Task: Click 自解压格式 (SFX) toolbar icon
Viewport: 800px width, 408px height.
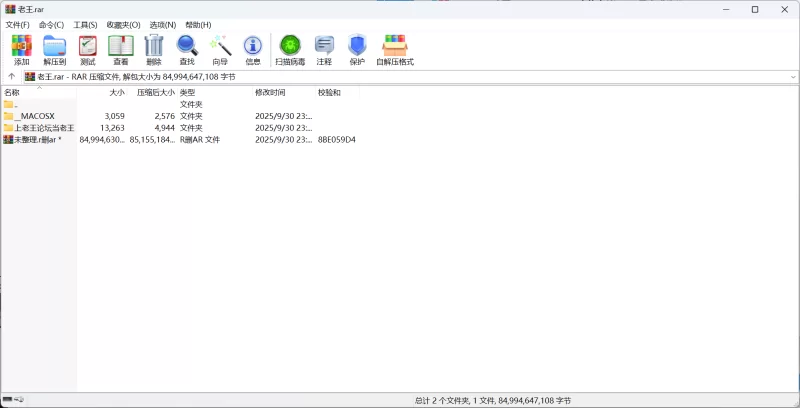Action: coord(395,49)
